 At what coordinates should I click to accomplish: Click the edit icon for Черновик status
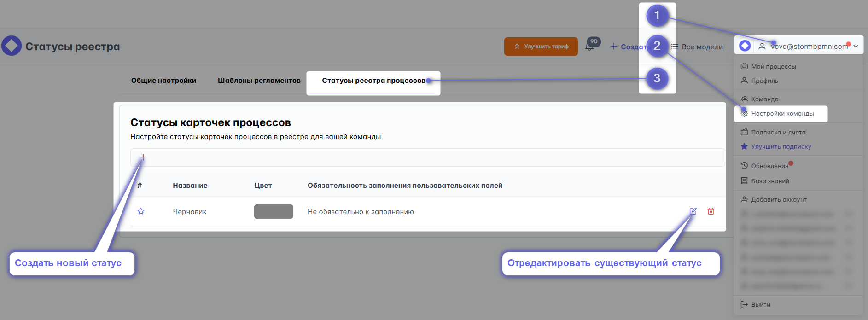[x=693, y=211]
